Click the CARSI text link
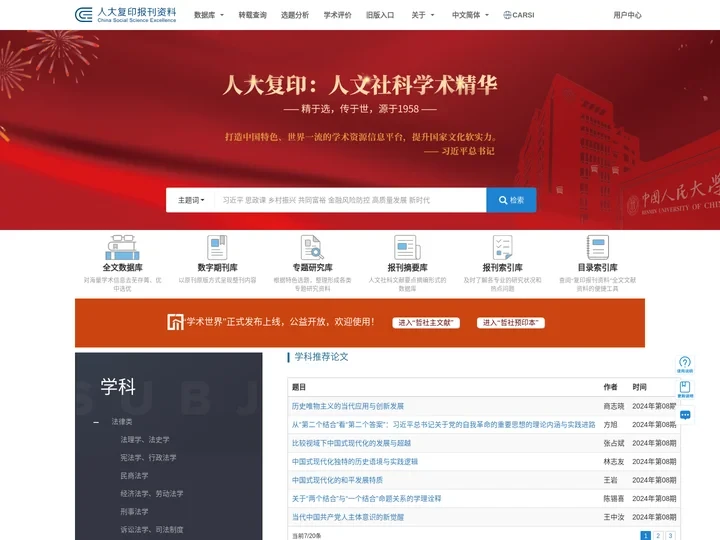This screenshot has width=720, height=540. (523, 15)
